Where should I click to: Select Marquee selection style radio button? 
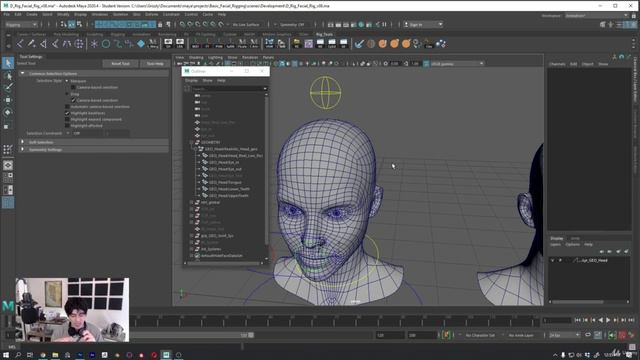coord(67,81)
